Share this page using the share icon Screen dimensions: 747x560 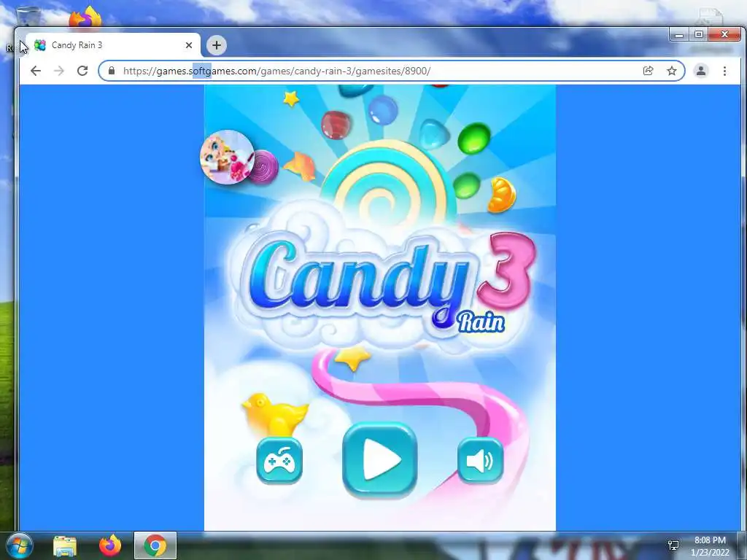coord(648,71)
